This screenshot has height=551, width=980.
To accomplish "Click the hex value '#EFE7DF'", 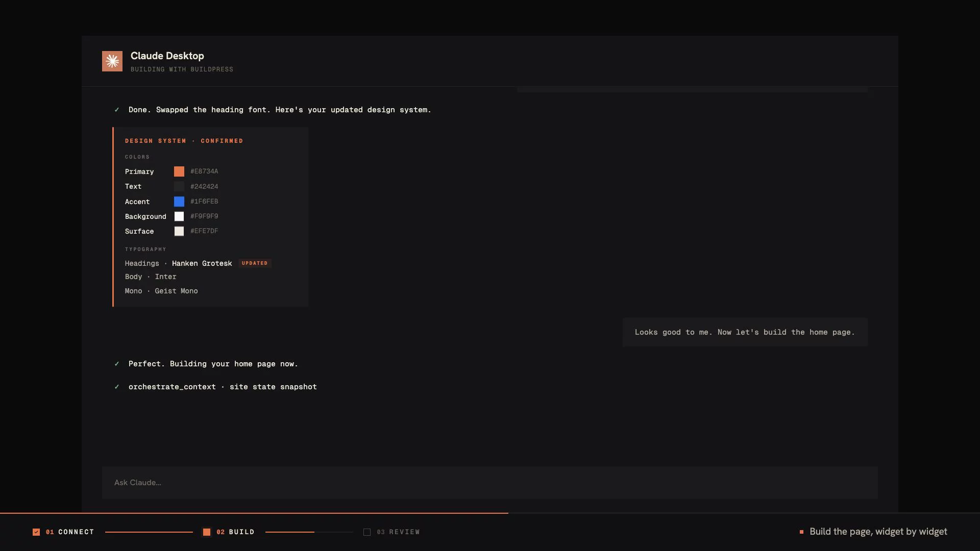I will 204,231.
